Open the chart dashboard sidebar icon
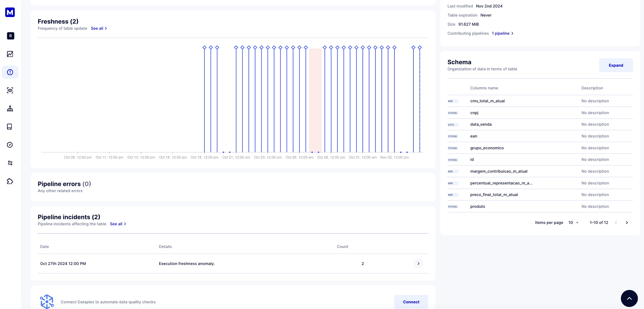Viewport: 644px width, 309px height. [x=10, y=54]
